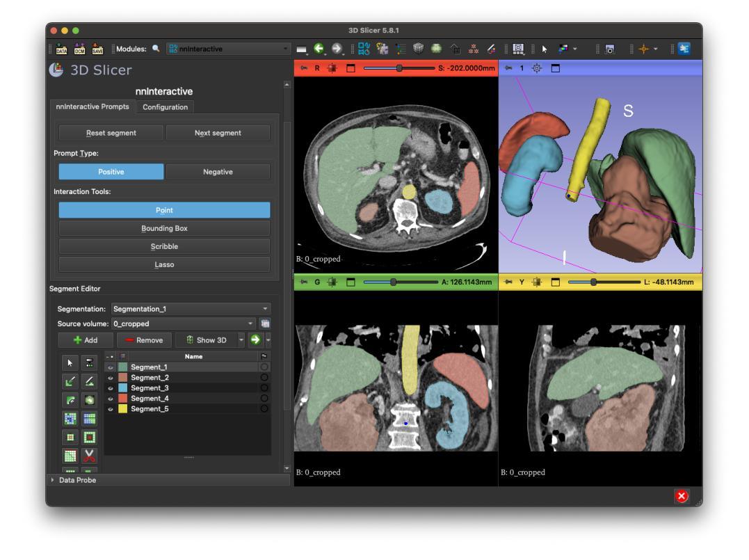Open the dropdown beside the green arrow button
The image size is (749, 560).
click(268, 340)
